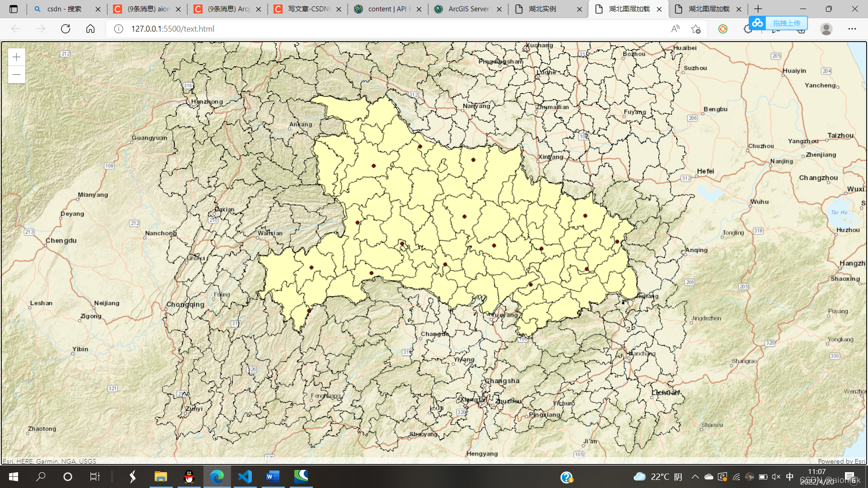Add this page to favorites
This screenshot has height=488, width=868.
(696, 29)
